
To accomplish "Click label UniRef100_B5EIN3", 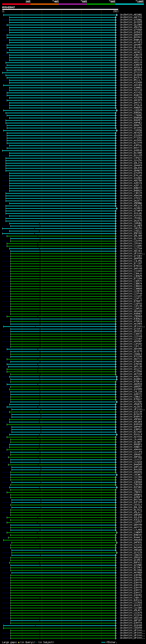I will (131, 233).
